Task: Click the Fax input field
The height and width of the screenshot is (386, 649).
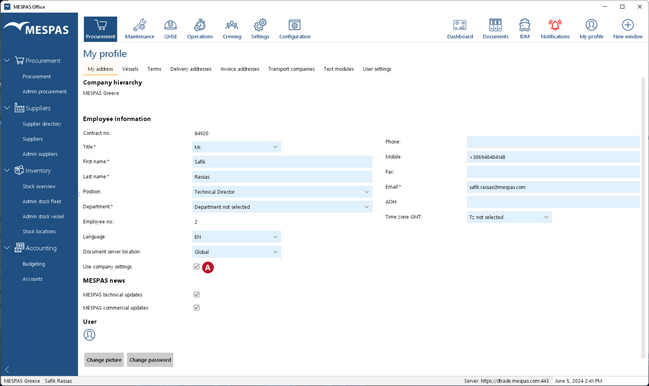Action: pos(553,172)
